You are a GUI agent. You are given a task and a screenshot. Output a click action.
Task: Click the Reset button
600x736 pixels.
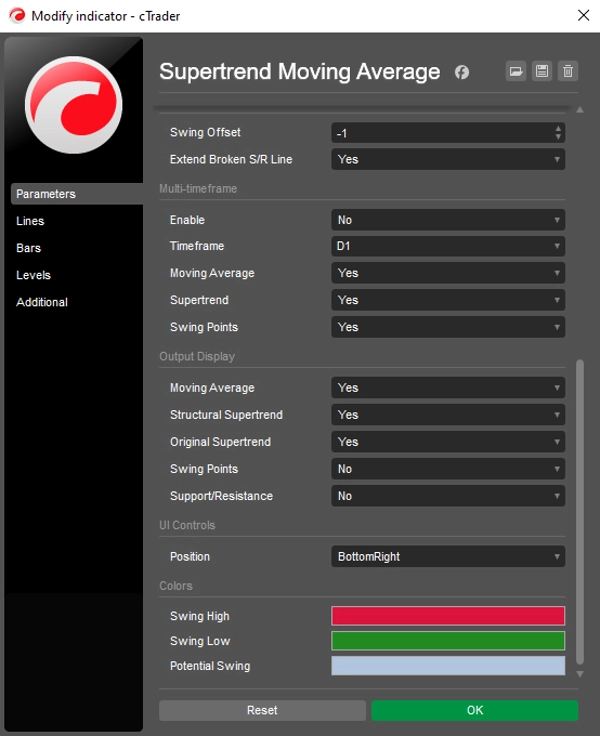pos(262,710)
